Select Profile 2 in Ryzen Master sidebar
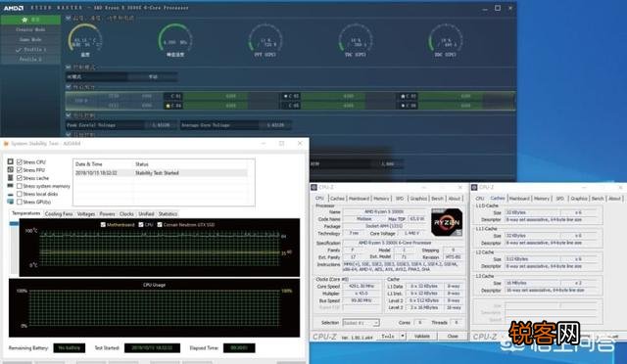Screen dimensions: 627x364 pos(30,59)
